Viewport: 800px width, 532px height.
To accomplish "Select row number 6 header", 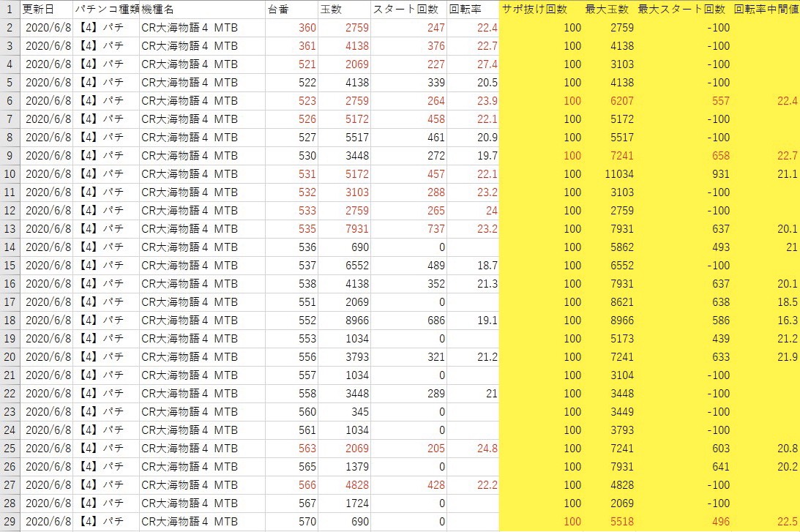I will [10, 101].
